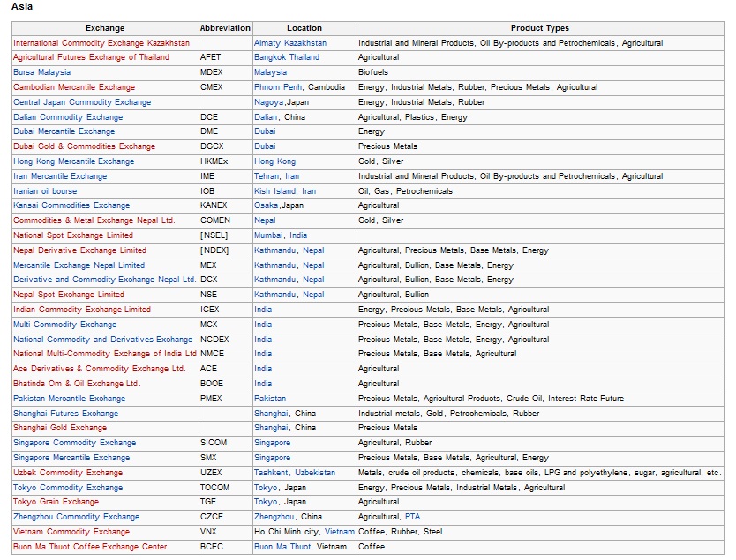Open Uzbek Commodity Exchange link
This screenshot has height=560, width=736.
point(68,473)
